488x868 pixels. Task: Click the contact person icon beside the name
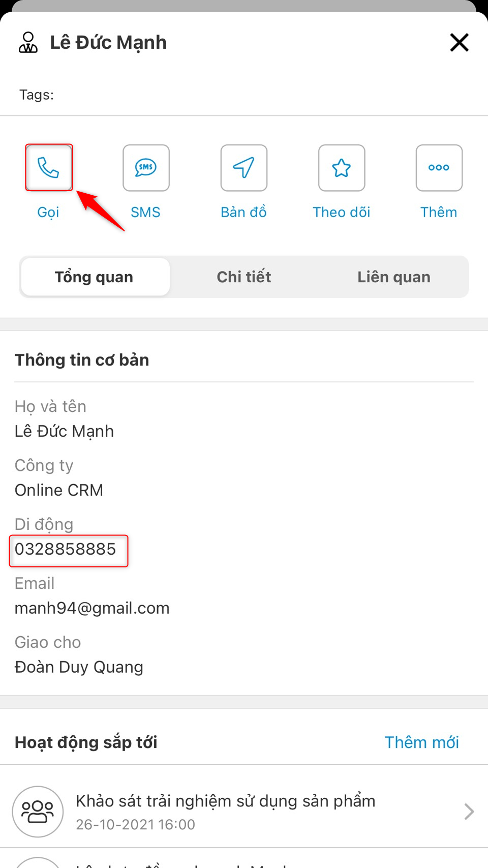point(28,42)
